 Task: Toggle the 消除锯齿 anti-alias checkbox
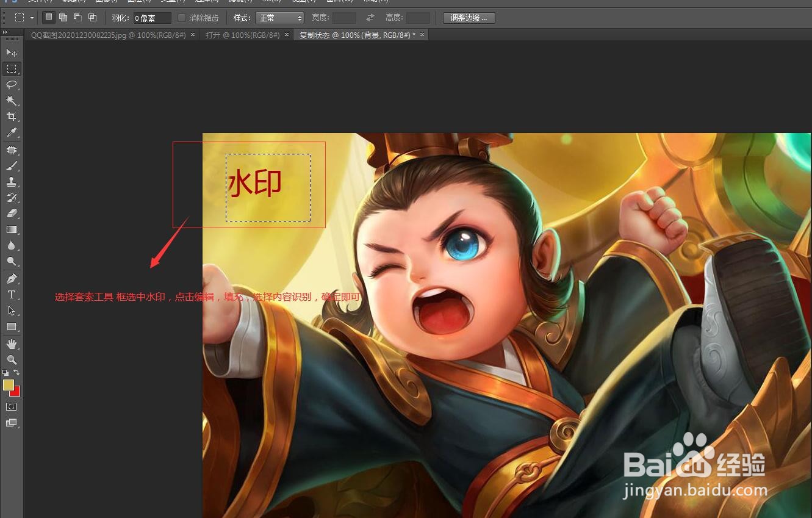[182, 18]
